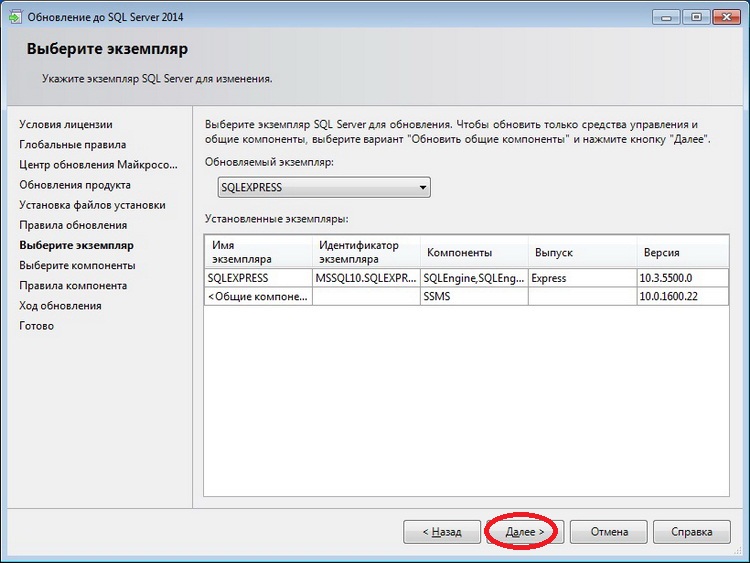The image size is (750, 563).
Task: Click the Отмена (Cancel) button
Action: coord(609,532)
